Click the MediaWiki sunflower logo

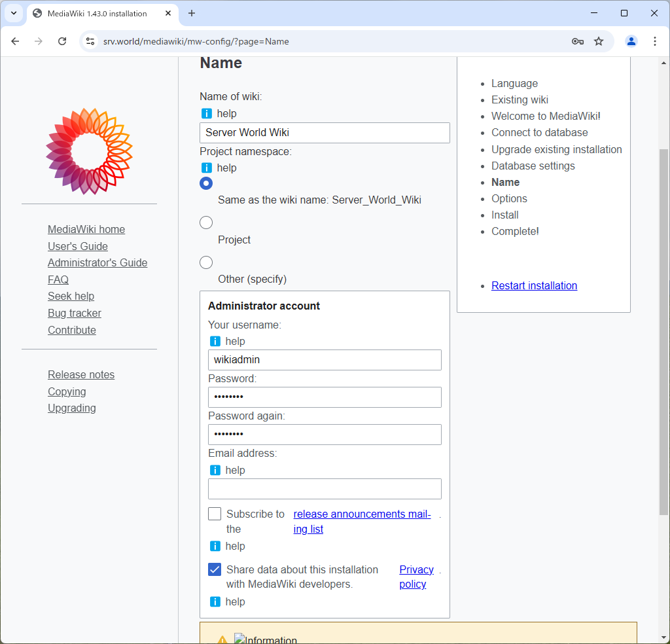pos(89,151)
